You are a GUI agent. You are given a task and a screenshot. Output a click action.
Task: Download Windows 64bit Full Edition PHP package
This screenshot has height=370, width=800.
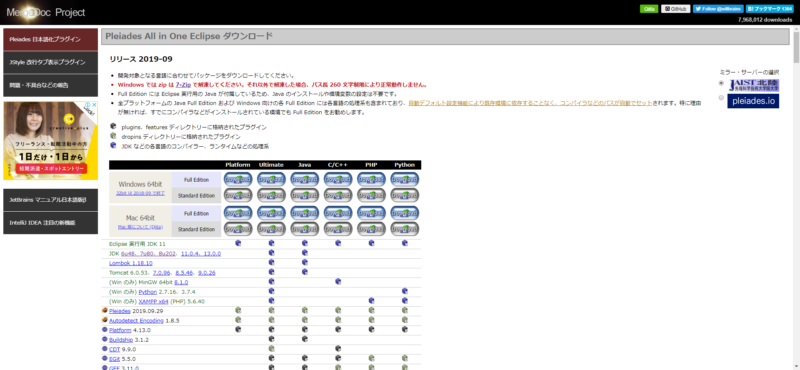[371, 179]
